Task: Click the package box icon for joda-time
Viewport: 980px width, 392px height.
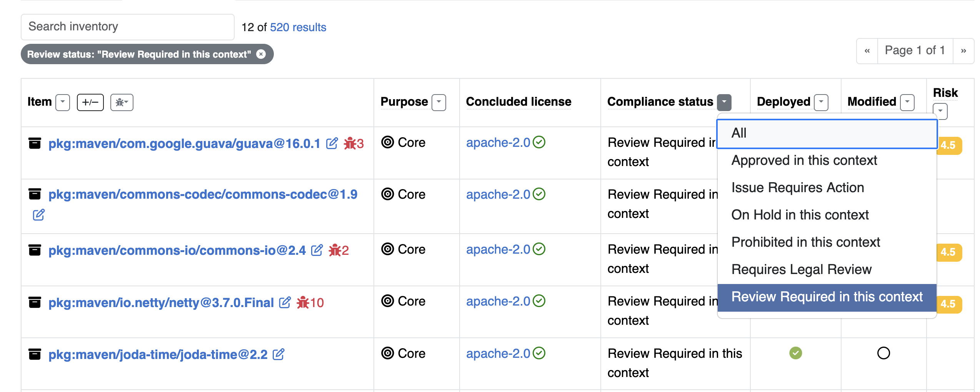Action: coord(35,354)
